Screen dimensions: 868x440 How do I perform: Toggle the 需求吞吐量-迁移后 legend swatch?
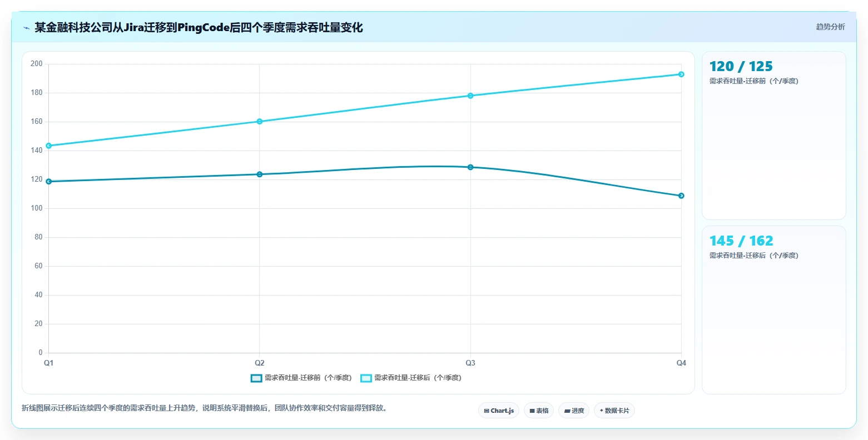click(366, 378)
